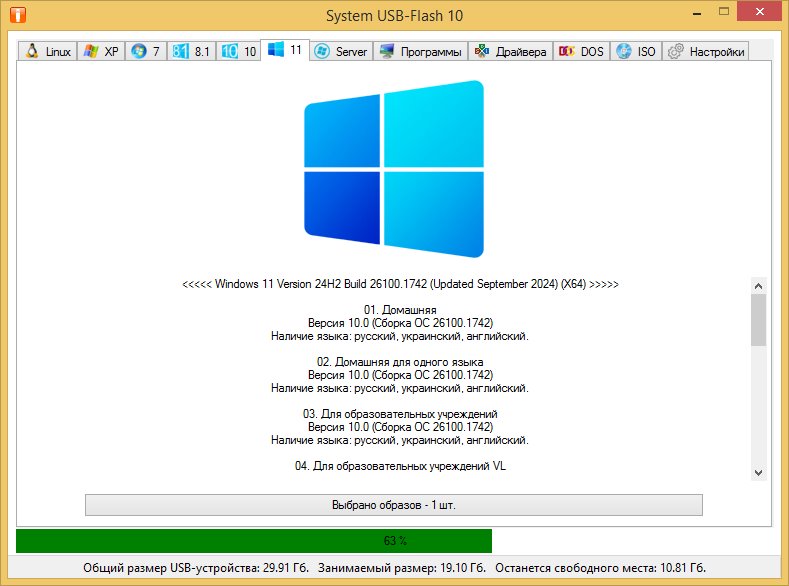This screenshot has height=586, width=789.
Task: Click the Windows 8.1 tab icon
Action: (x=180, y=52)
